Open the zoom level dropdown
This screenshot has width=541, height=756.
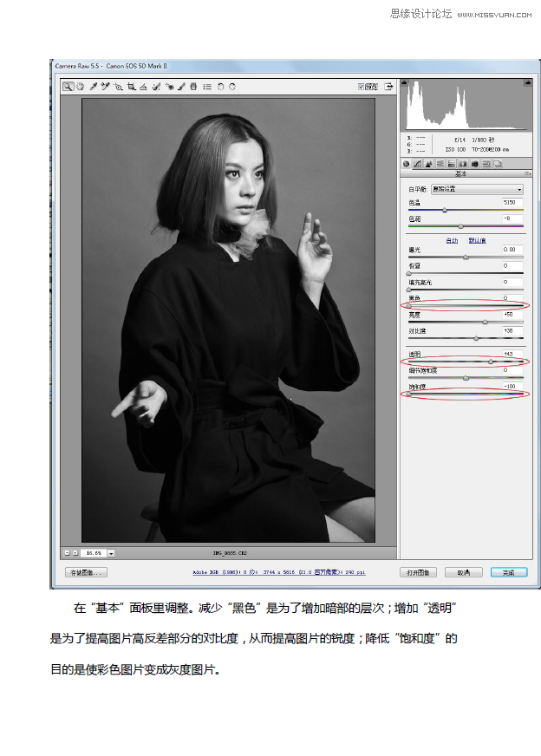tap(112, 552)
